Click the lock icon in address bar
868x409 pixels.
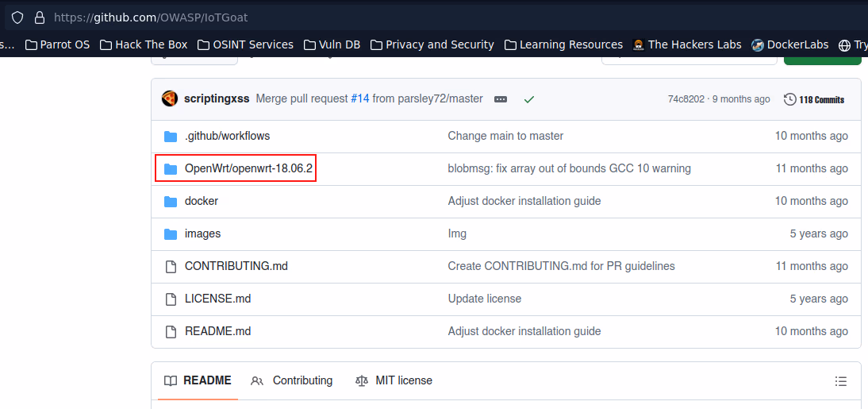(39, 17)
